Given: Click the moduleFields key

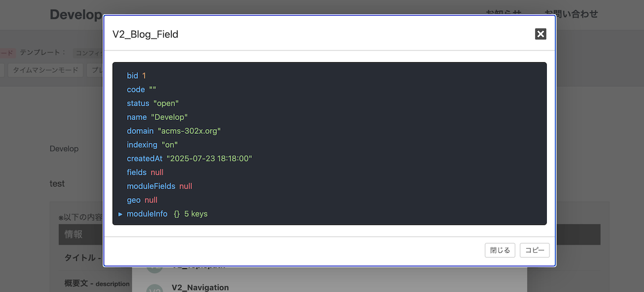Looking at the screenshot, I should click(x=151, y=186).
